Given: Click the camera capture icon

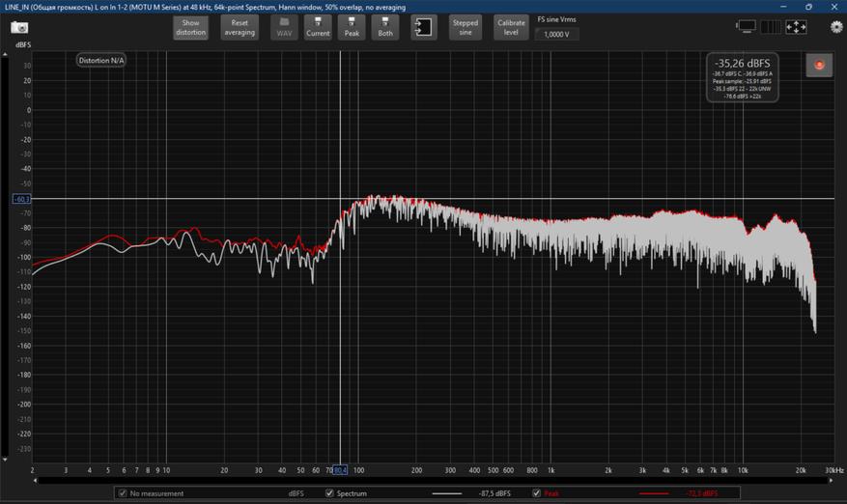Looking at the screenshot, I should 19,27.
